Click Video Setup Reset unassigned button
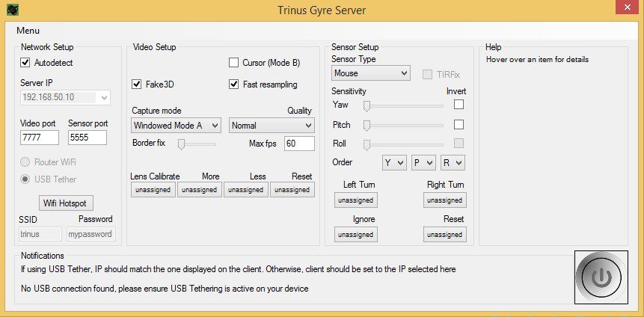The width and height of the screenshot is (644, 317). pos(292,190)
